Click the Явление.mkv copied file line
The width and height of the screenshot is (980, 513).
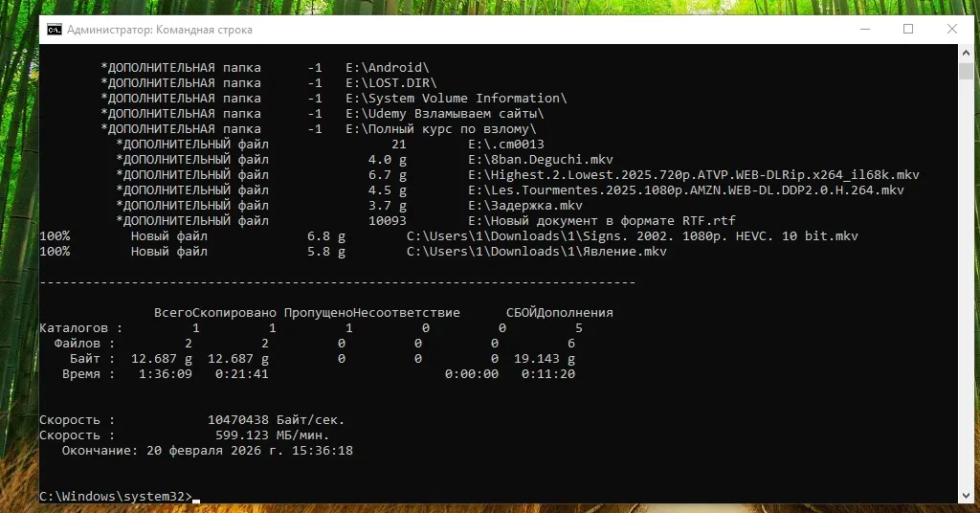[x=353, y=251]
